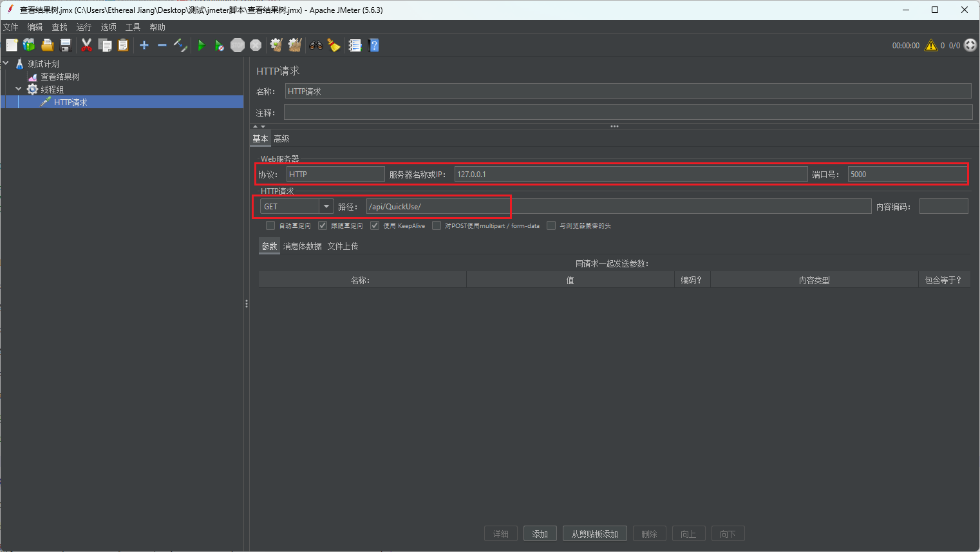980x552 pixels.
Task: Select the 线程组 thread group node
Action: click(52, 90)
